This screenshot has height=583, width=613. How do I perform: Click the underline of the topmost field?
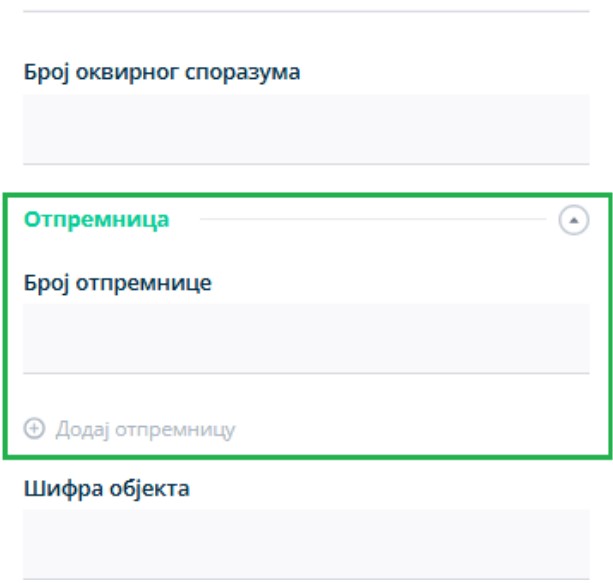306,11
